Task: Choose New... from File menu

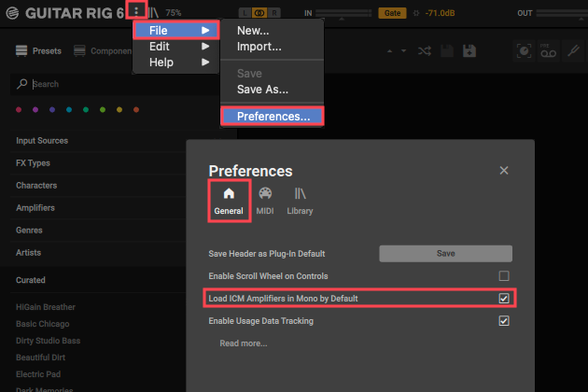Action: 272,31
